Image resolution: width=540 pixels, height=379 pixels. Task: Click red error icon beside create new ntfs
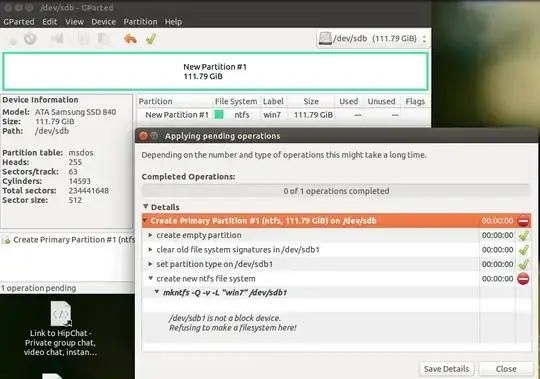(523, 278)
